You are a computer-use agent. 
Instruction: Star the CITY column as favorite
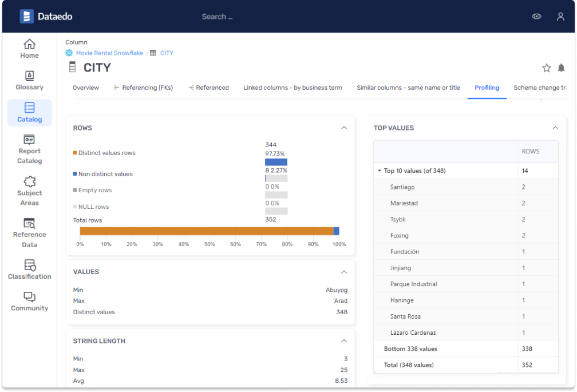pos(546,68)
